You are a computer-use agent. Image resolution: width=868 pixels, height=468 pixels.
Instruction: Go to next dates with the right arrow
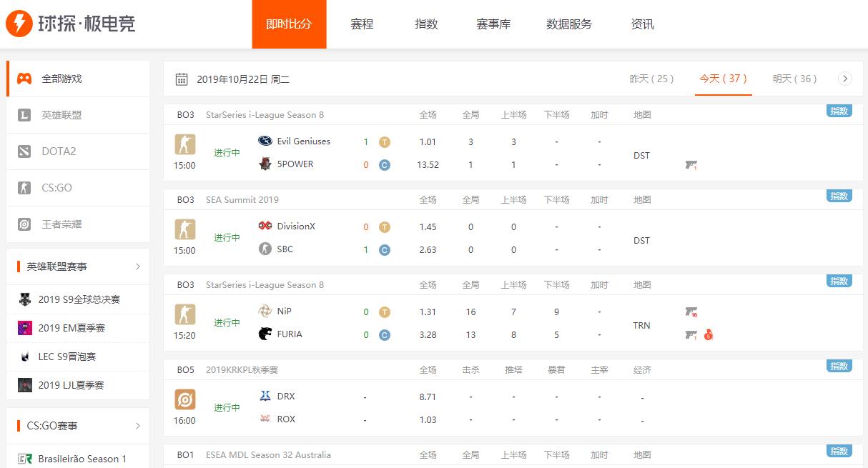845,79
